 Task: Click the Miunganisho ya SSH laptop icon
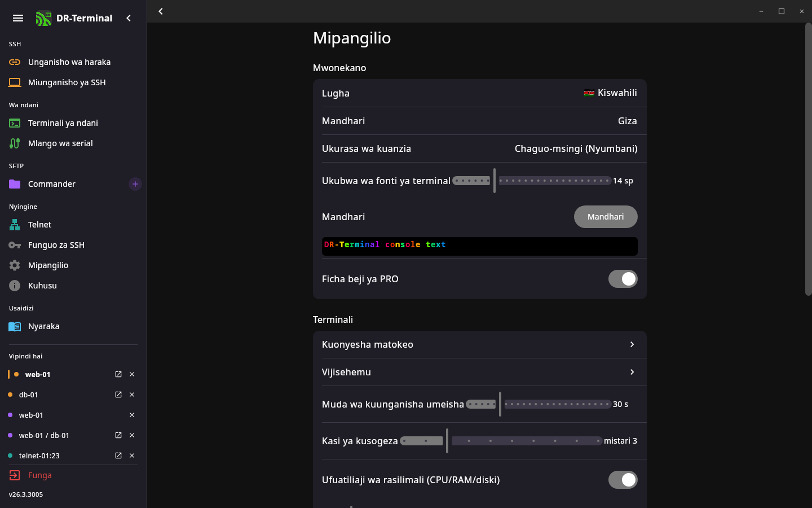click(x=15, y=82)
